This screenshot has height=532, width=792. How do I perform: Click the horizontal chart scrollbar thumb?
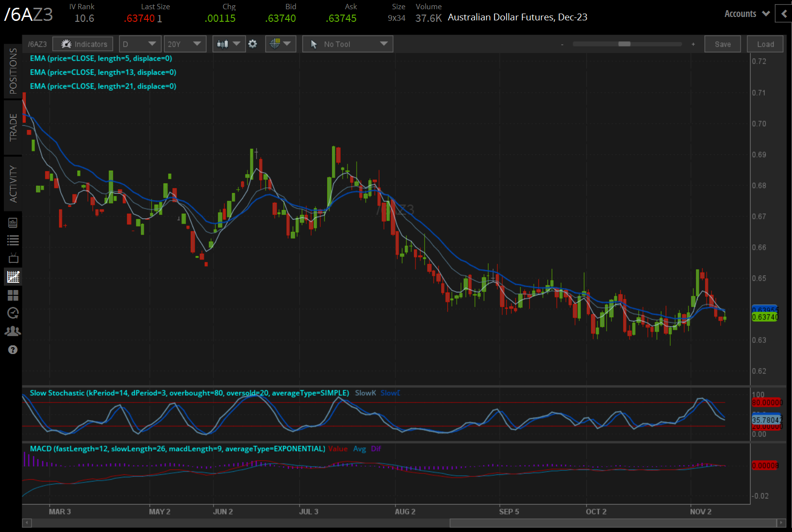coord(612,523)
